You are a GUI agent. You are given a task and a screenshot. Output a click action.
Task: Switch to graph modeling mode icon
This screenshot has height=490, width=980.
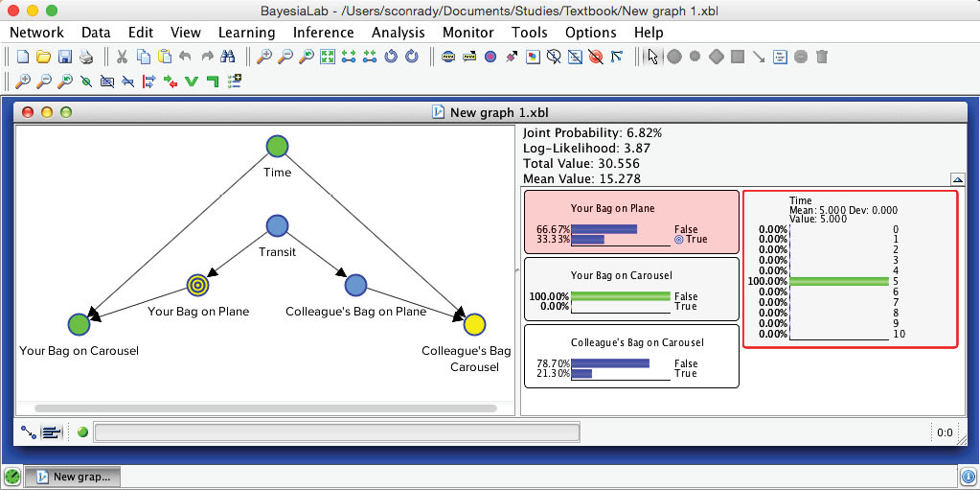[x=28, y=432]
